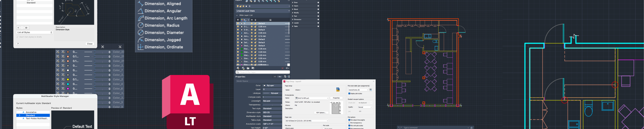
Task: Enable Plot transparency checkbox
Action: tap(349, 123)
